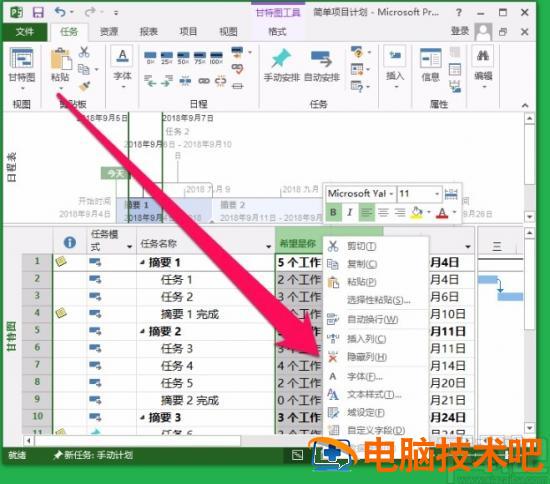550x484 pixels.
Task: Click the 编辑 binoculars button
Action: pos(483,67)
